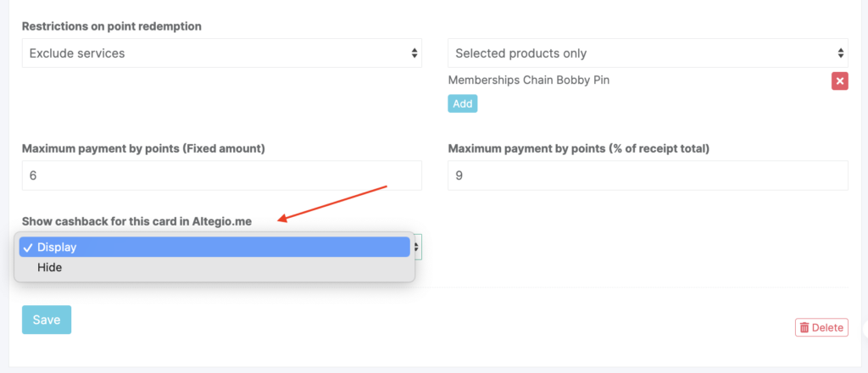This screenshot has height=373, width=868.
Task: Remove the Memberships Chain Bobby Pin product
Action: 839,81
